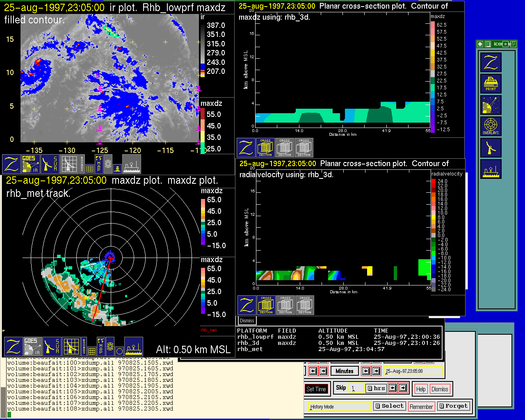Screen dimensions: 525x420
Task: Click the ship track icon in maxdz plot
Action: pyautogui.click(x=133, y=347)
